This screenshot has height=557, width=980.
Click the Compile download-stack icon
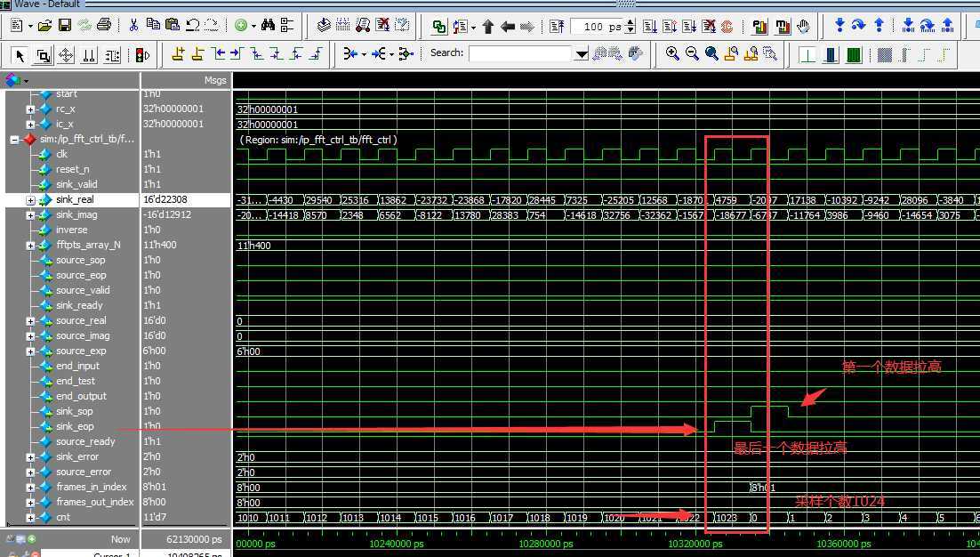323,26
